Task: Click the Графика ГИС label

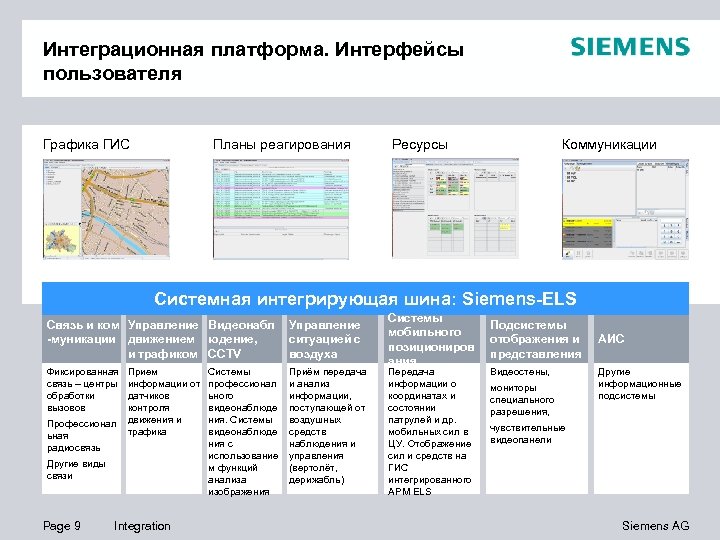Action: coord(86,145)
